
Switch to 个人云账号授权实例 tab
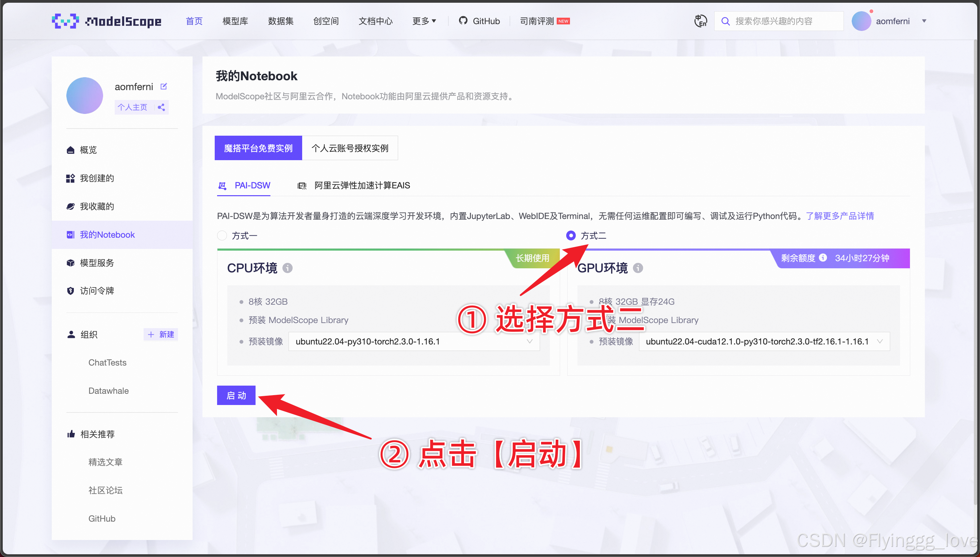click(350, 148)
